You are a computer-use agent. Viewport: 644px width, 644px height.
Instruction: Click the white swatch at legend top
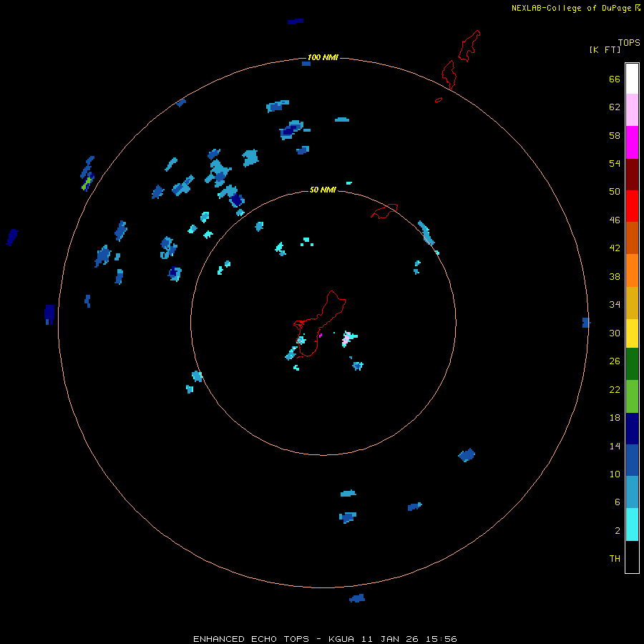[632, 79]
